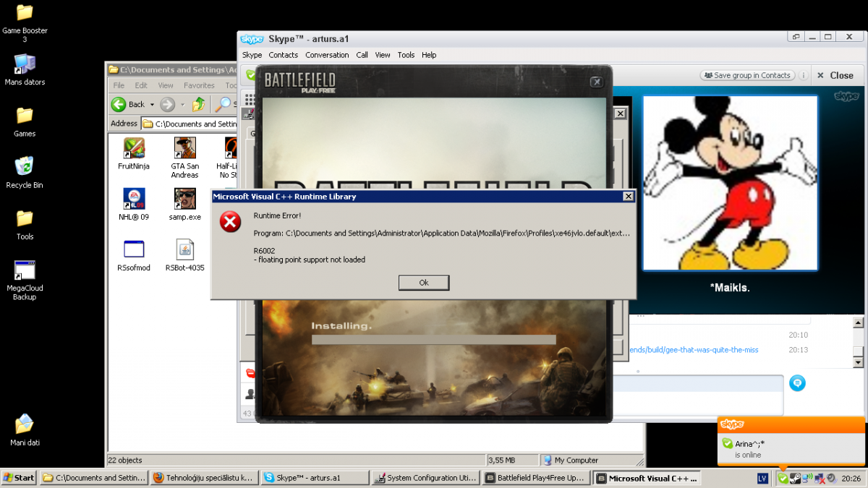Click the R6002 error code text

[x=264, y=251]
